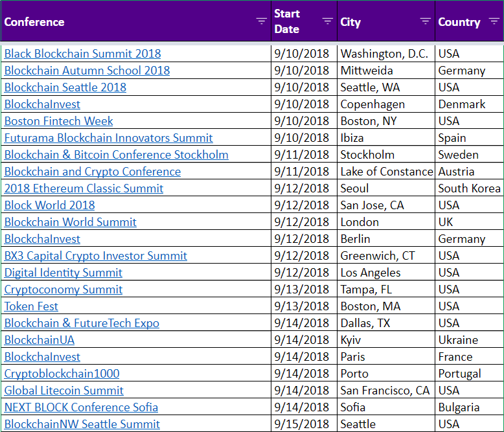This screenshot has height=432, width=504.
Task: Select the Ukraine country cell
Action: tap(469, 340)
